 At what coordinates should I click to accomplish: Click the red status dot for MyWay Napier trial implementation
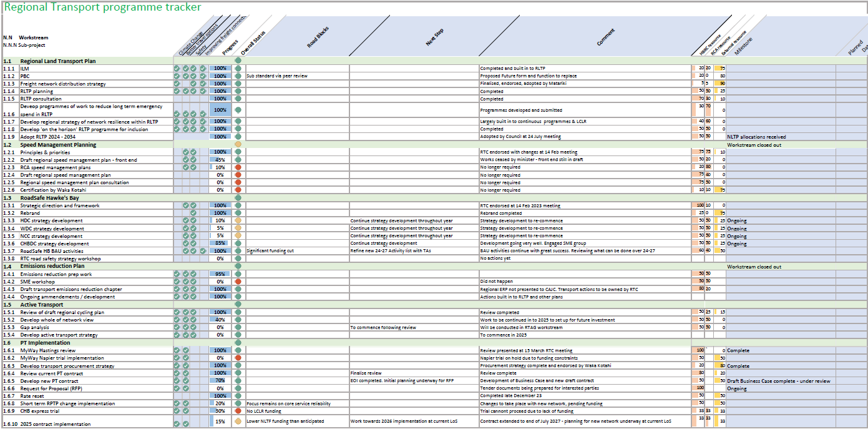[x=238, y=358]
